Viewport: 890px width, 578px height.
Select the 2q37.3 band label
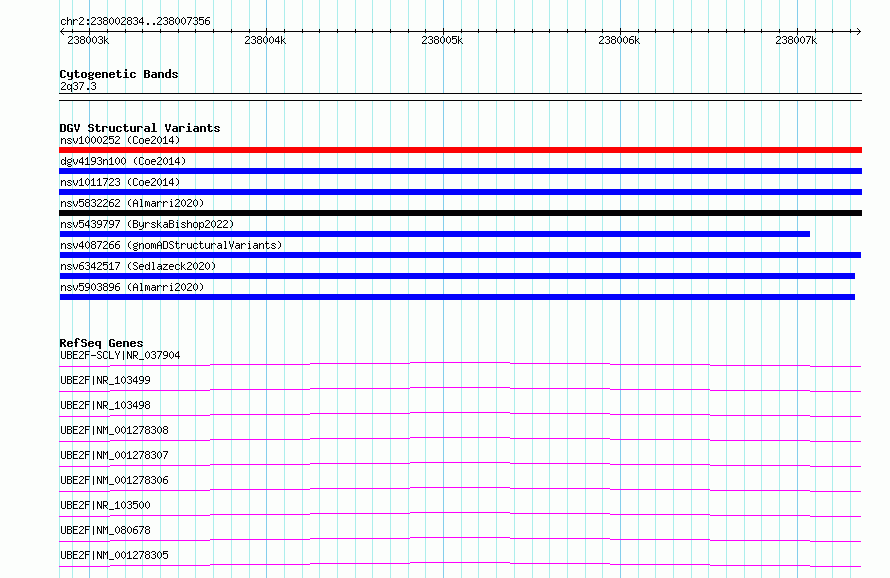click(78, 86)
